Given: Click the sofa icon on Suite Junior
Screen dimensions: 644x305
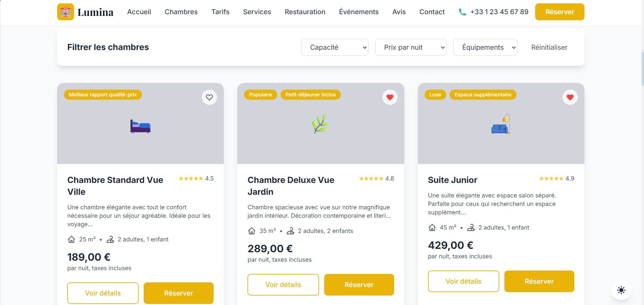Looking at the screenshot, I should (x=501, y=124).
